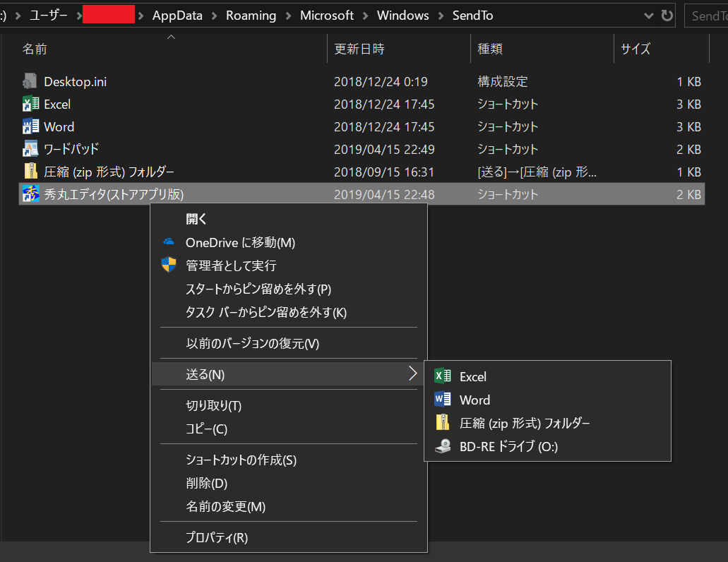Go to Windows in the breadcrumb path
The width and height of the screenshot is (728, 562).
tap(402, 16)
